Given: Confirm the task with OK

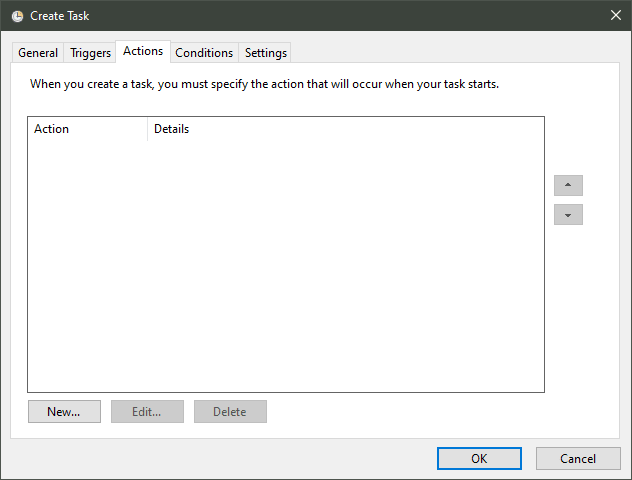Looking at the screenshot, I should tap(479, 459).
